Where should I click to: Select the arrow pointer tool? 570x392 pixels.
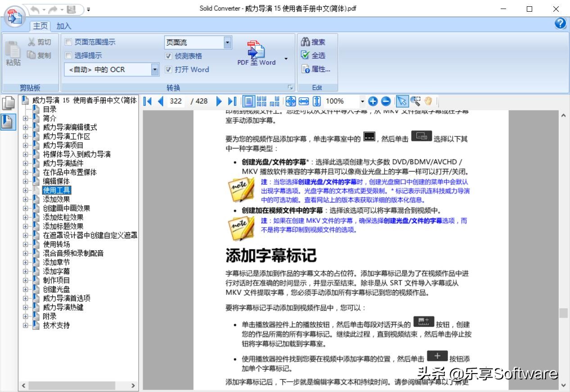point(402,101)
